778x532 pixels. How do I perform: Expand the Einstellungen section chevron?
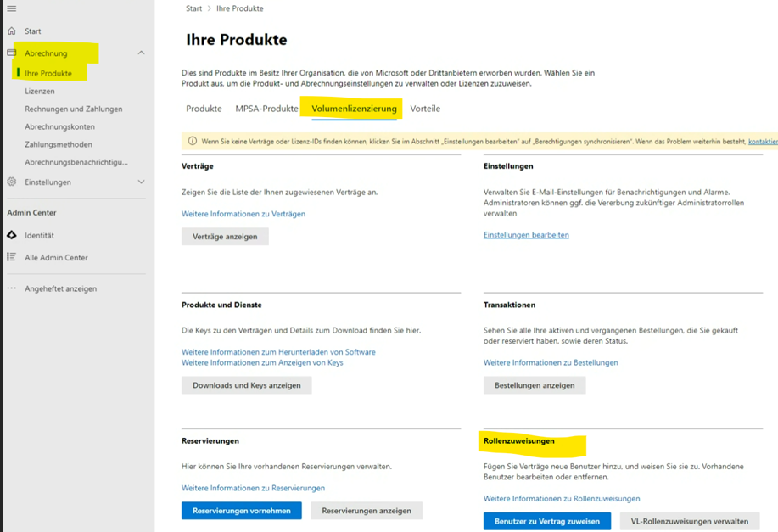tap(141, 182)
